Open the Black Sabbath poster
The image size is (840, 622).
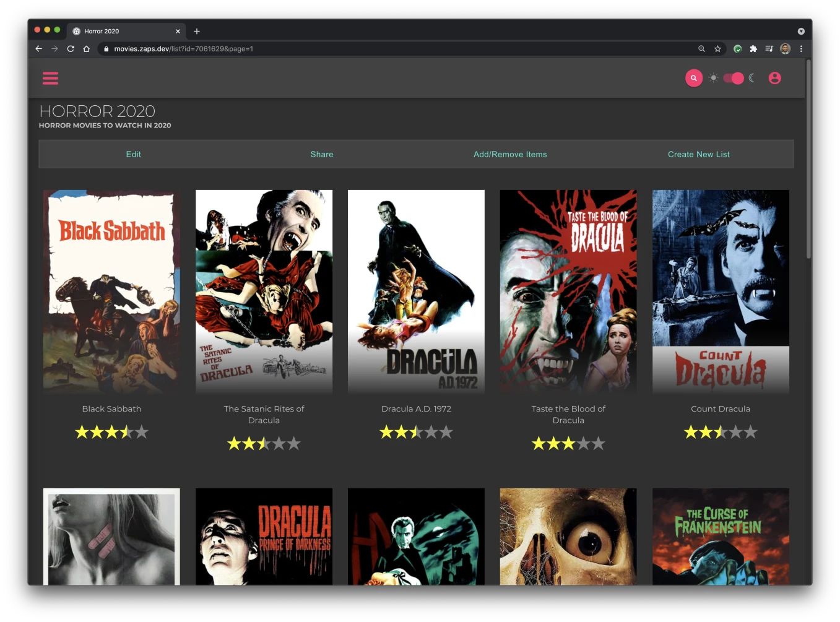111,292
